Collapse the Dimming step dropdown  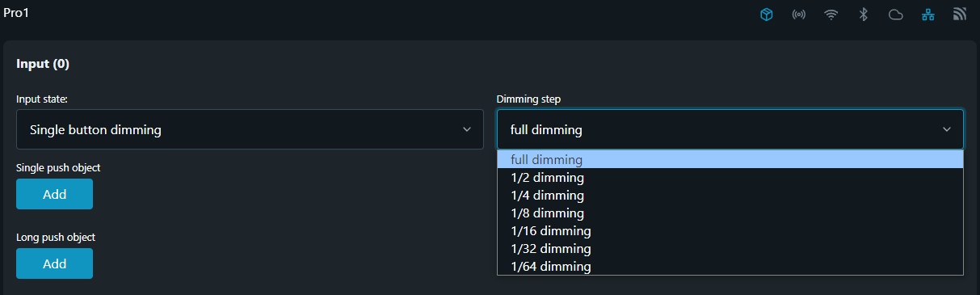730,129
